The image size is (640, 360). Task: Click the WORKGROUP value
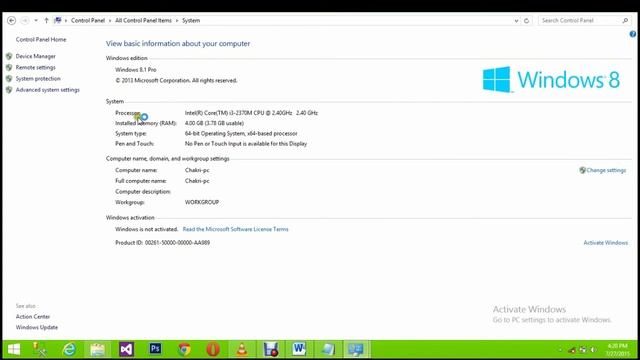point(202,202)
